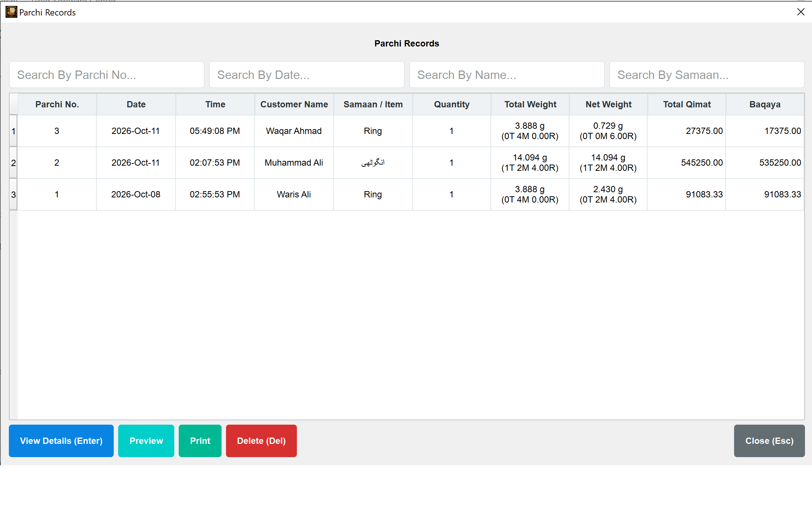
Task: Focus the Search By Date field
Action: (x=307, y=75)
